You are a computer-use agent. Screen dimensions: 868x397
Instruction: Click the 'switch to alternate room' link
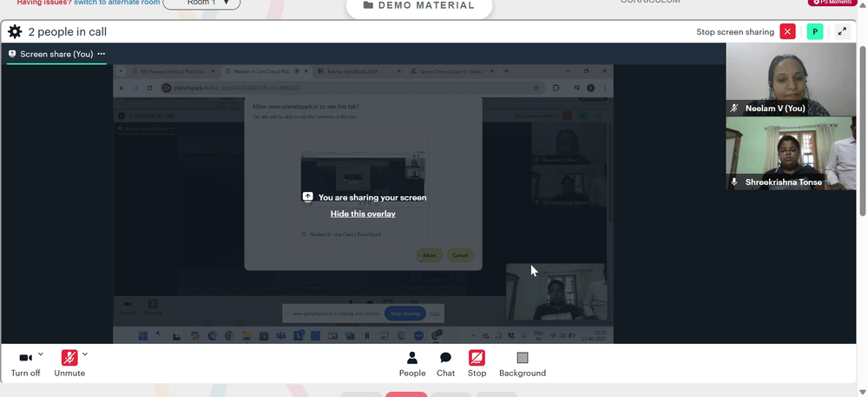[x=117, y=3]
